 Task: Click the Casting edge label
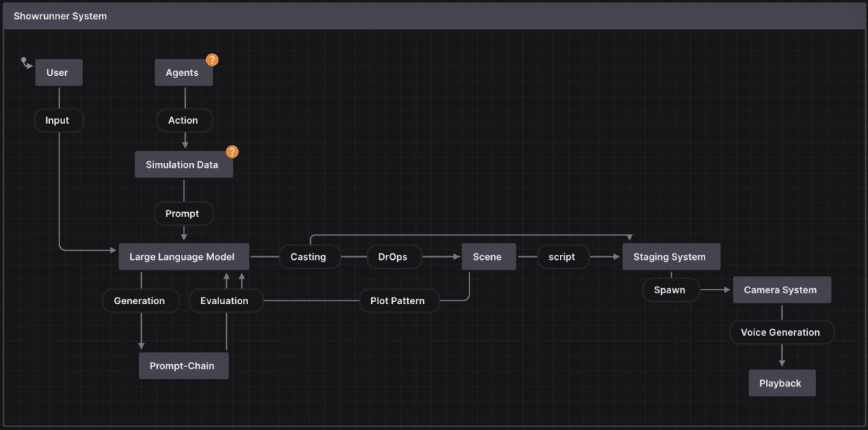[310, 256]
